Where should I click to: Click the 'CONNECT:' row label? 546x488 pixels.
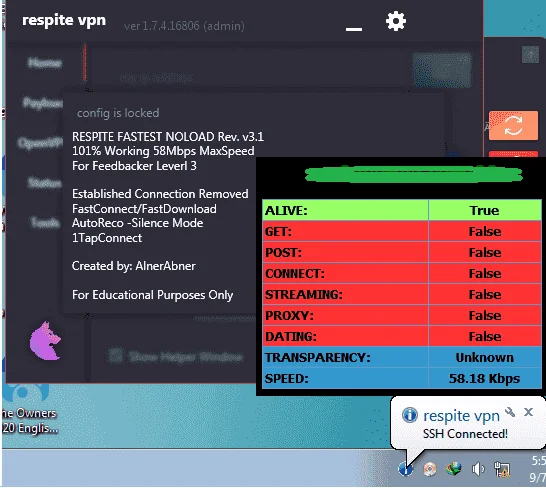coord(295,274)
